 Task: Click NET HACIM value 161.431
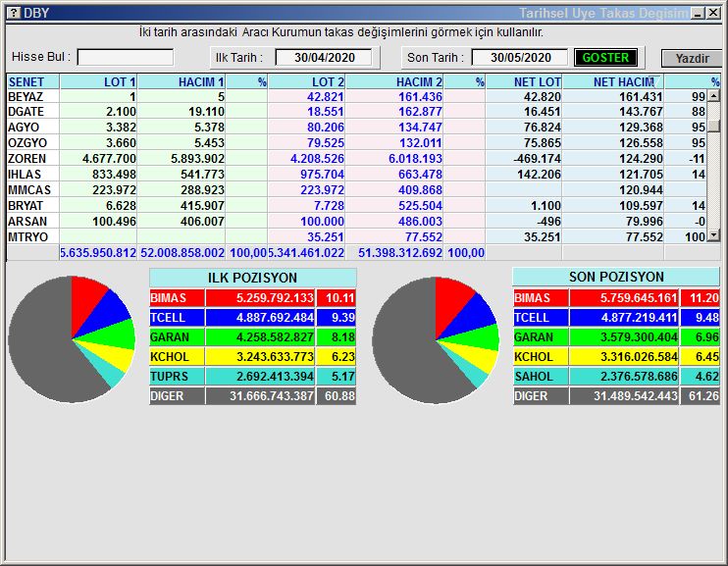641,96
